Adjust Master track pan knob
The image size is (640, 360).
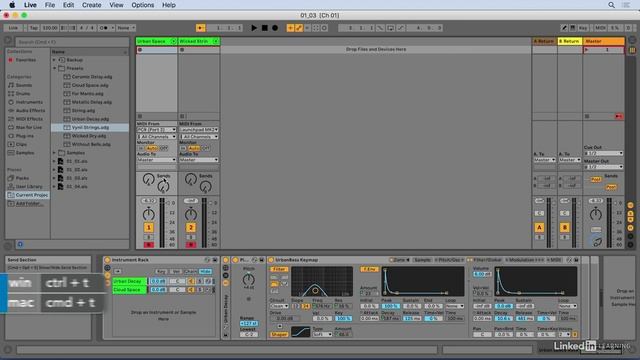click(596, 214)
